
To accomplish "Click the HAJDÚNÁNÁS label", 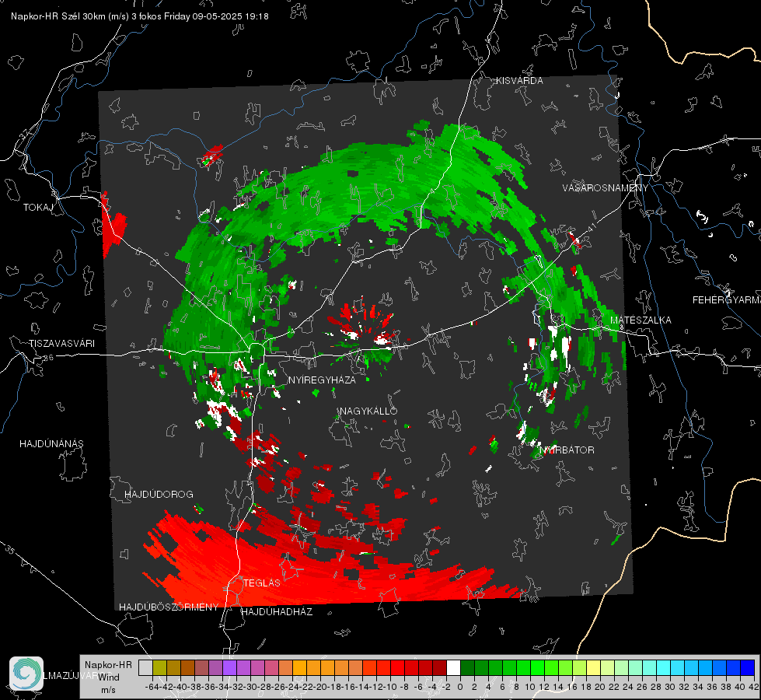I will pyautogui.click(x=51, y=443).
